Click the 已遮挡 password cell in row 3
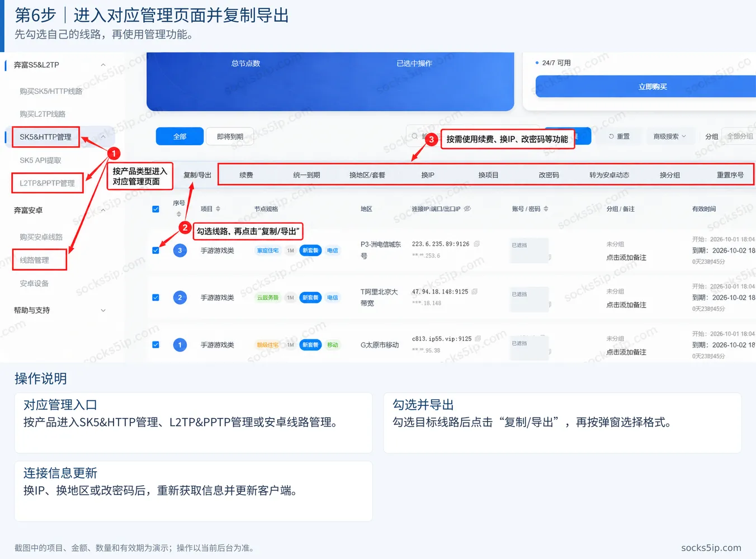756x559 pixels. click(x=529, y=250)
